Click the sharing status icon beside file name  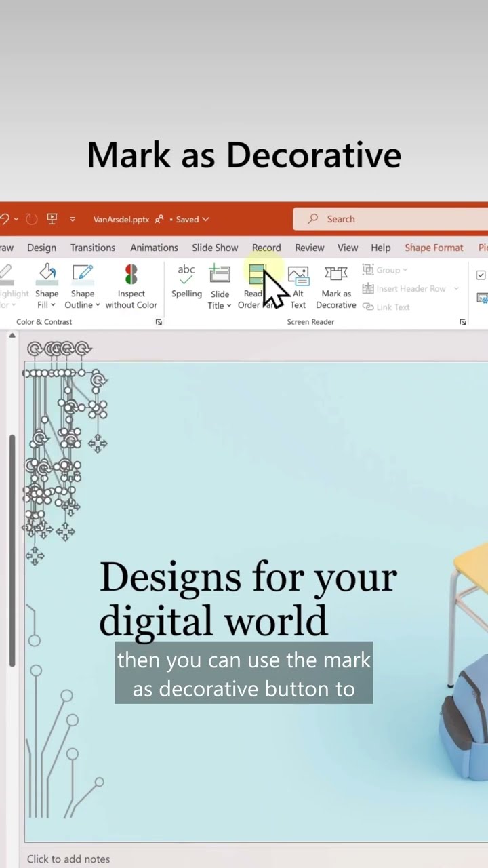click(x=159, y=219)
